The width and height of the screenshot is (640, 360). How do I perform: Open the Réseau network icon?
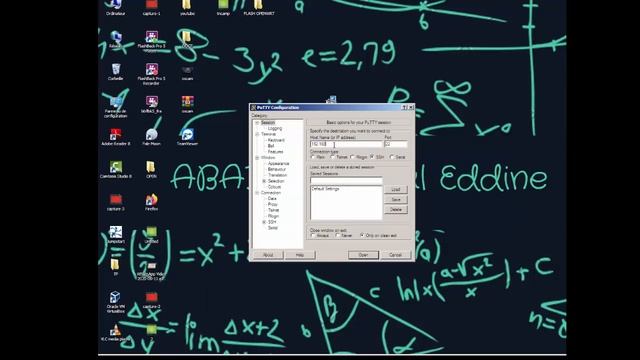(116, 40)
